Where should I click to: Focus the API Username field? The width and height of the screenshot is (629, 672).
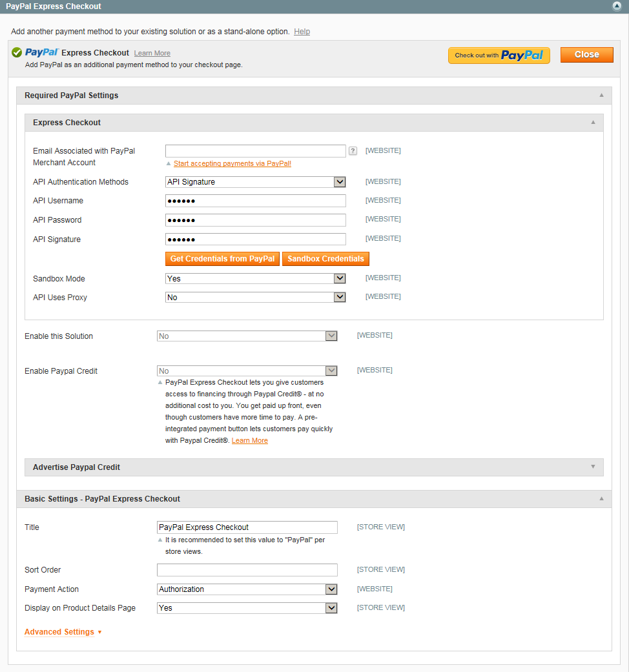[x=256, y=201]
